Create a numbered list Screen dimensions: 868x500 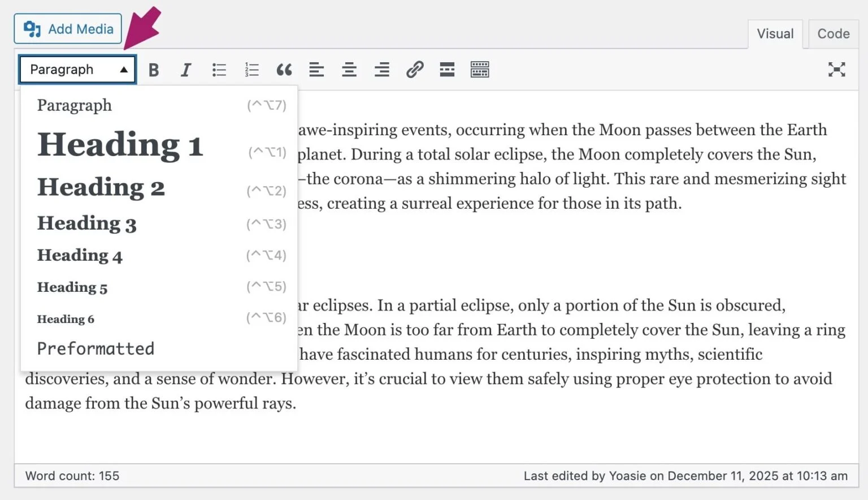(x=251, y=69)
